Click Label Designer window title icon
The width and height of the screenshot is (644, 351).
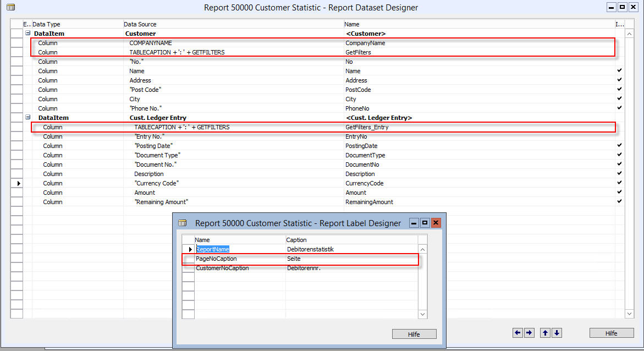pyautogui.click(x=183, y=223)
